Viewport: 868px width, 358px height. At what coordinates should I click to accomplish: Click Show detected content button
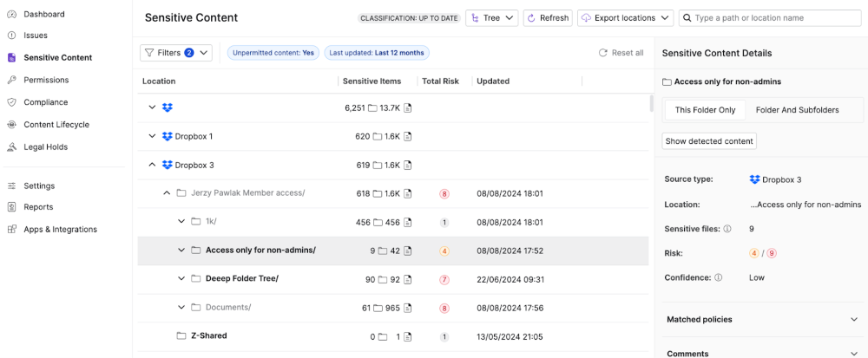(709, 141)
